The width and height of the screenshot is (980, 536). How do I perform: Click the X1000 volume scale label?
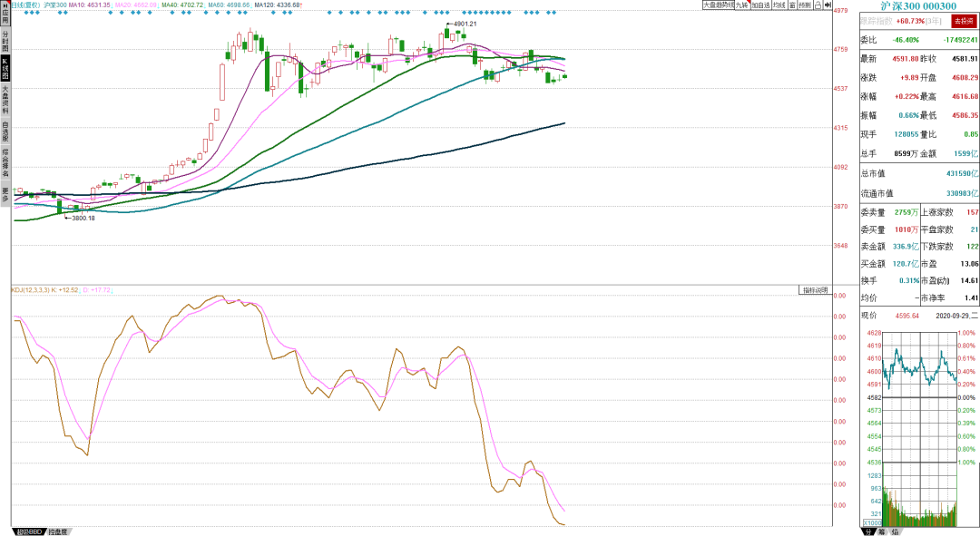[x=872, y=523]
